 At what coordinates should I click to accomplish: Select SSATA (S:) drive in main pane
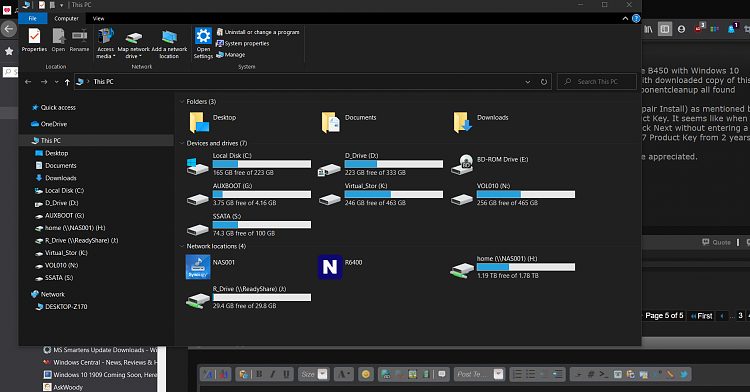point(249,225)
